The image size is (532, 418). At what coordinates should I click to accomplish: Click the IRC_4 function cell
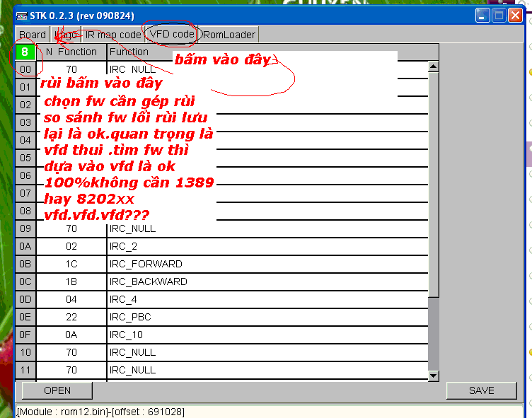pyautogui.click(x=267, y=299)
